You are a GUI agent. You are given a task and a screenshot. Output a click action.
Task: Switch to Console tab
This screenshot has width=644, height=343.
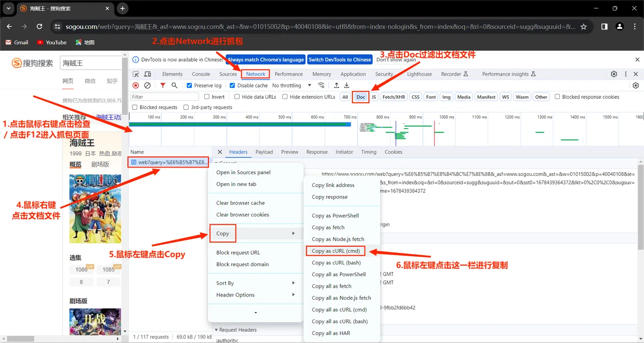pyautogui.click(x=201, y=74)
